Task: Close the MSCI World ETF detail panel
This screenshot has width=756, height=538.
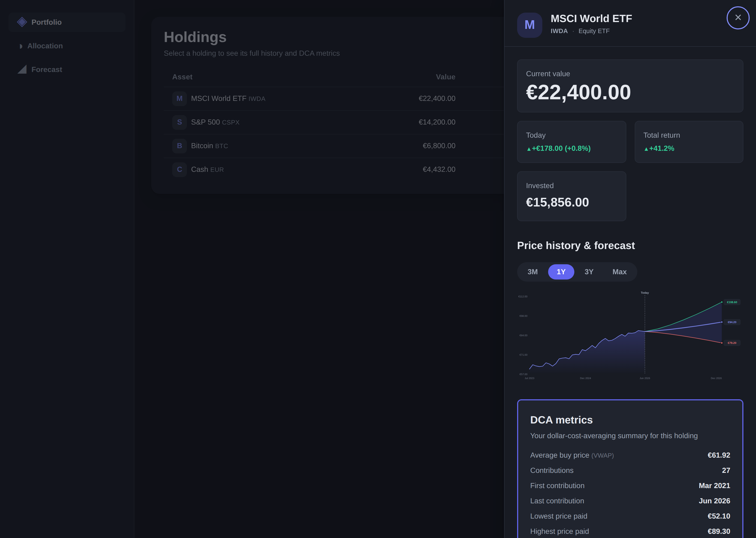Action: tap(738, 18)
